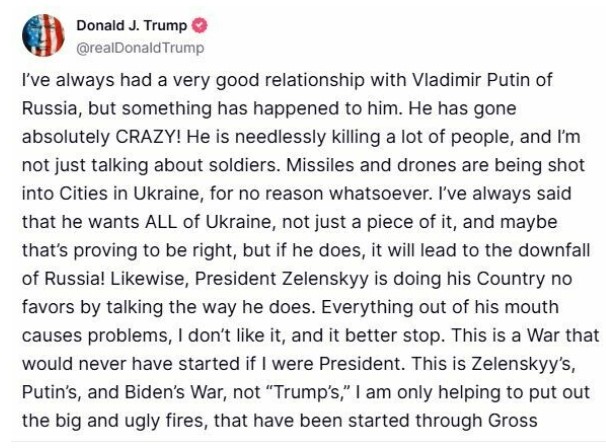This screenshot has width=606, height=448.
Task: Open the @realDonaldTrump handle link
Action: tap(140, 46)
